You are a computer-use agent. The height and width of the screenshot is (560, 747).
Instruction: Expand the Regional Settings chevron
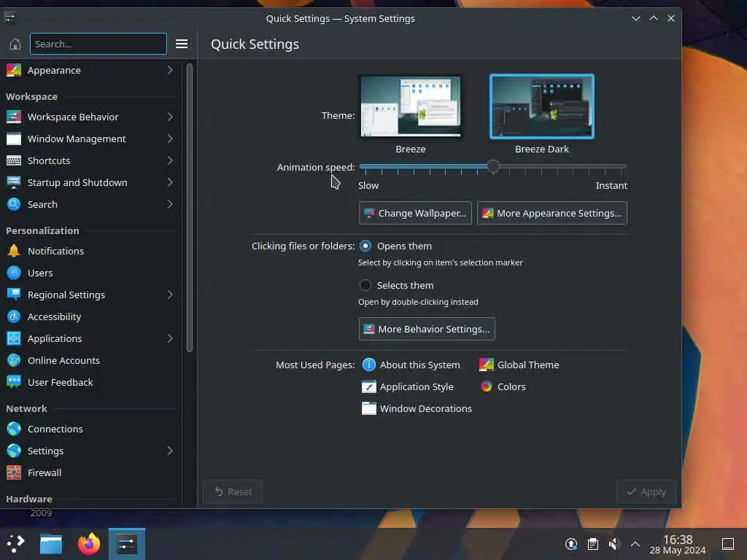(x=170, y=295)
